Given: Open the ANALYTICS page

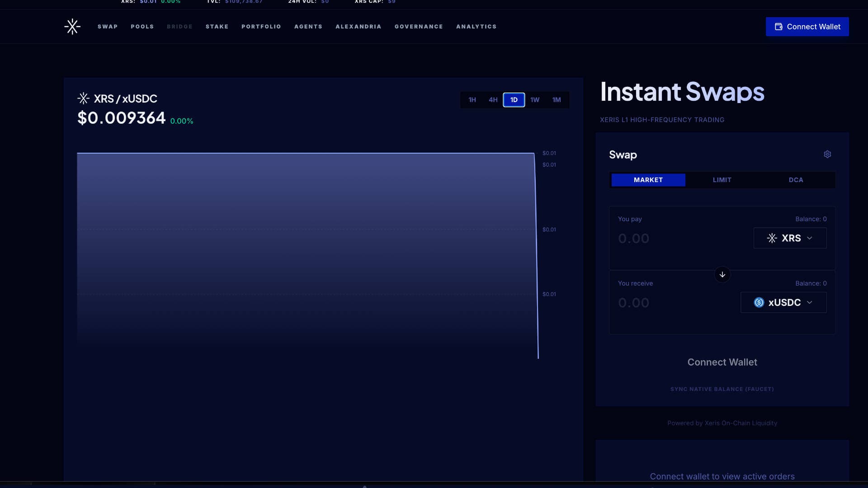Looking at the screenshot, I should (x=476, y=27).
